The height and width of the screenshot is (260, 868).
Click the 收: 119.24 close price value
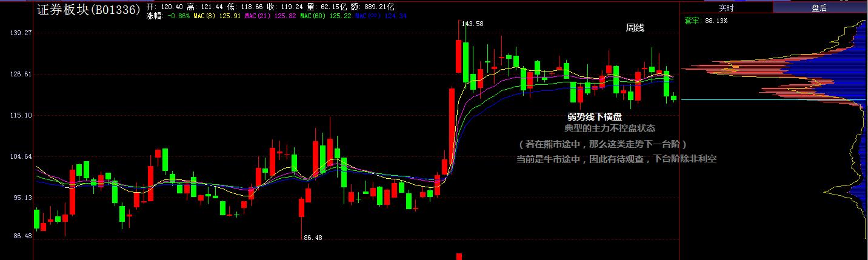coord(285,7)
